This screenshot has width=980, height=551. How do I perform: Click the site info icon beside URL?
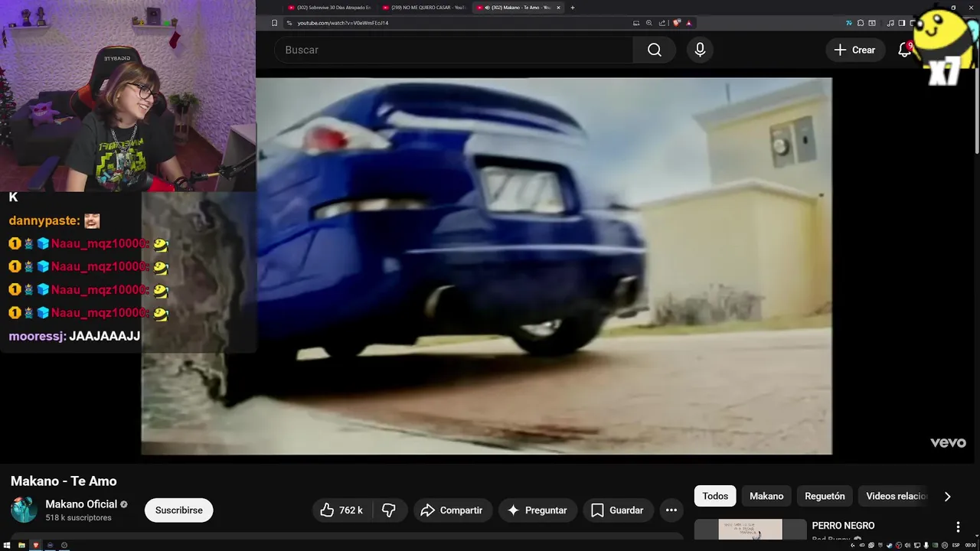point(289,23)
